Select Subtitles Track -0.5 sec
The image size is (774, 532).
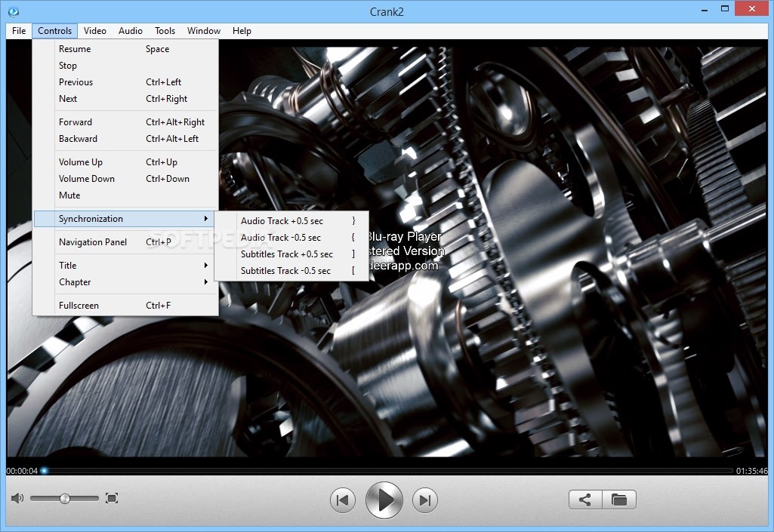[x=291, y=271]
